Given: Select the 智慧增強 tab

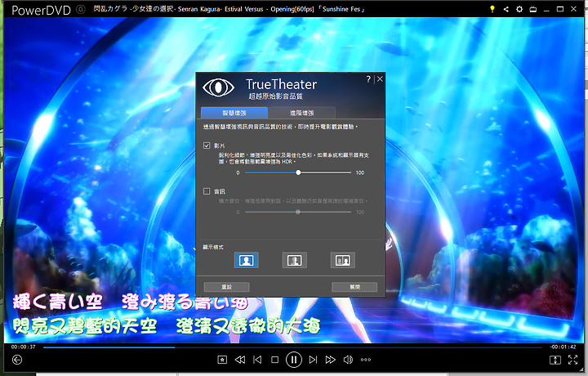Looking at the screenshot, I should [x=234, y=113].
